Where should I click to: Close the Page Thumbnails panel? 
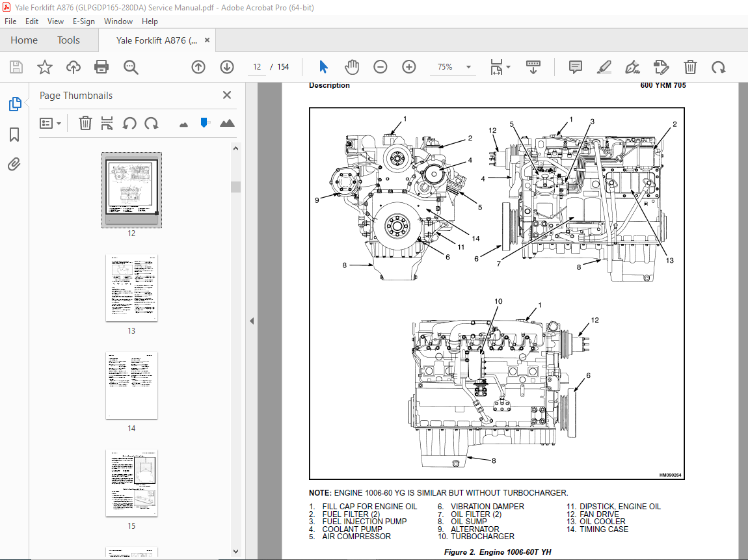pyautogui.click(x=227, y=95)
